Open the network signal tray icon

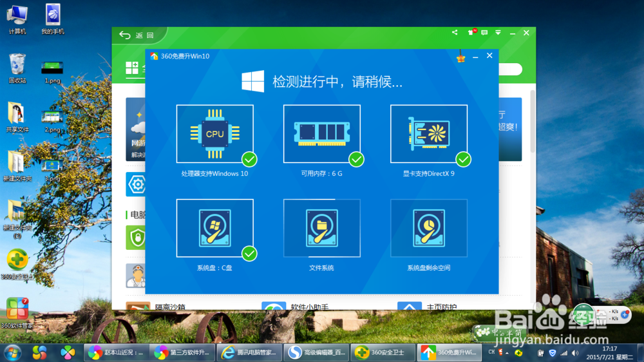[564, 353]
